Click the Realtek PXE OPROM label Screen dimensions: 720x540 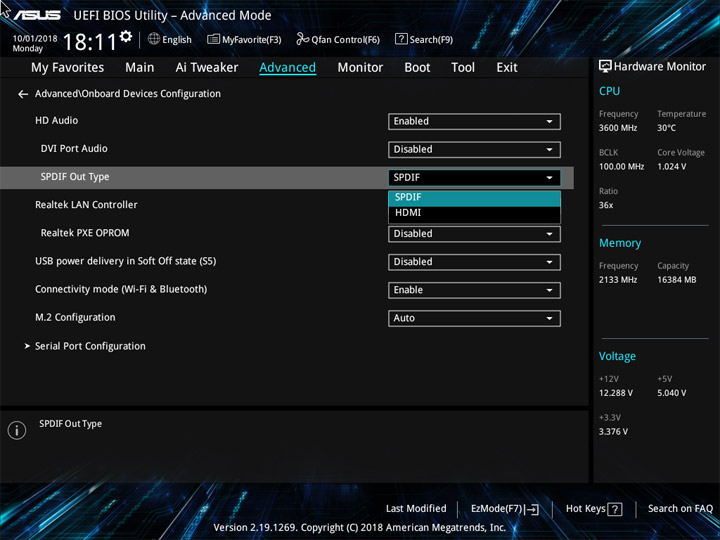(85, 233)
